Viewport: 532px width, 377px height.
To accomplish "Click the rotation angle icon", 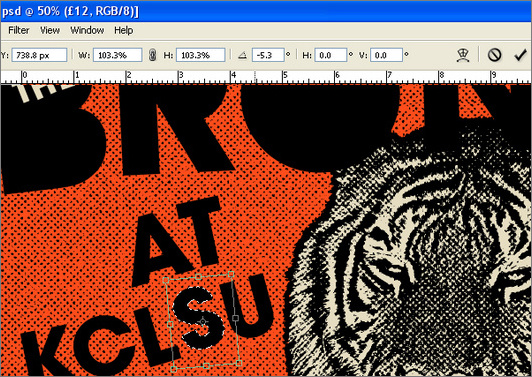I will tap(242, 55).
